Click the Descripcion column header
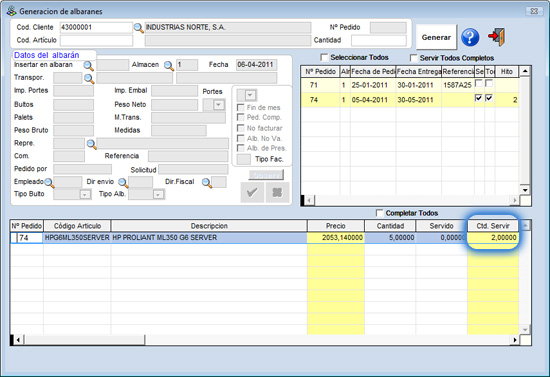The height and width of the screenshot is (377, 550). coord(209,226)
